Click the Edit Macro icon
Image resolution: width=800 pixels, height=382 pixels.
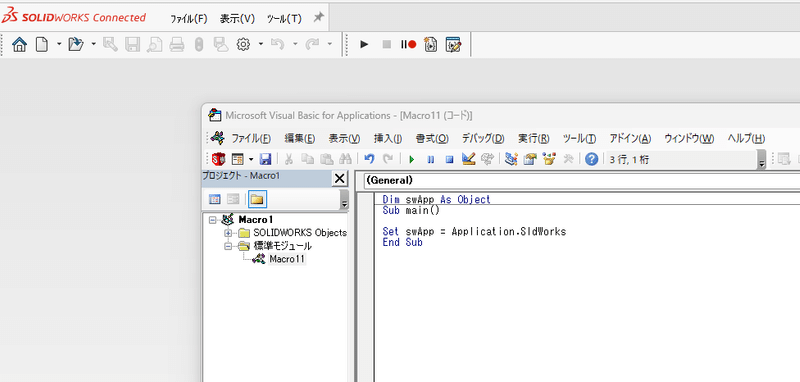click(x=453, y=44)
